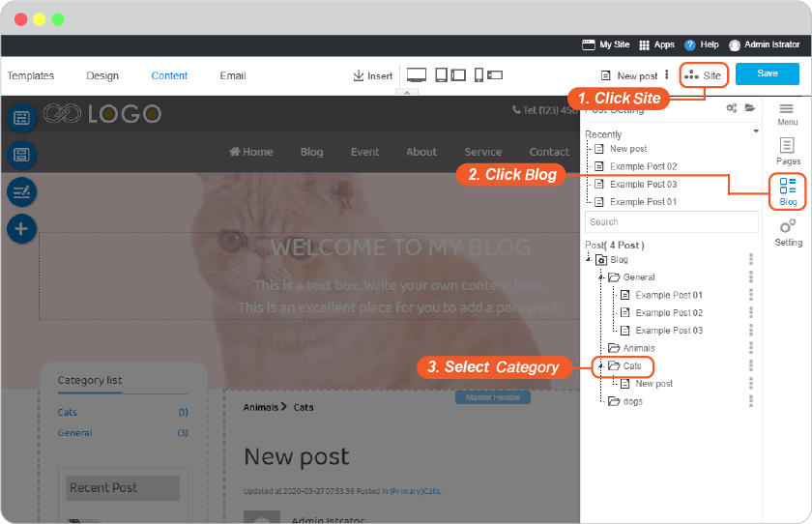
Task: Open more options next to New post
Action: click(666, 74)
